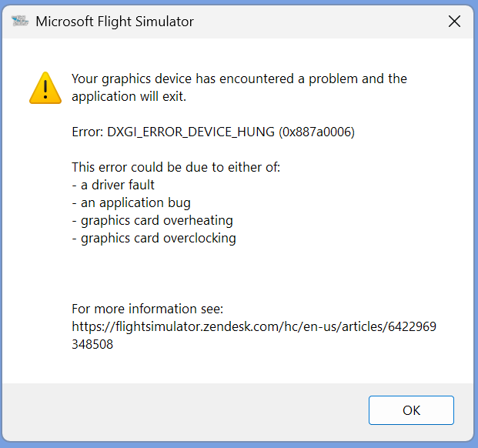The image size is (478, 448).
Task: Click the yellow warning triangle icon
Action: [x=45, y=88]
